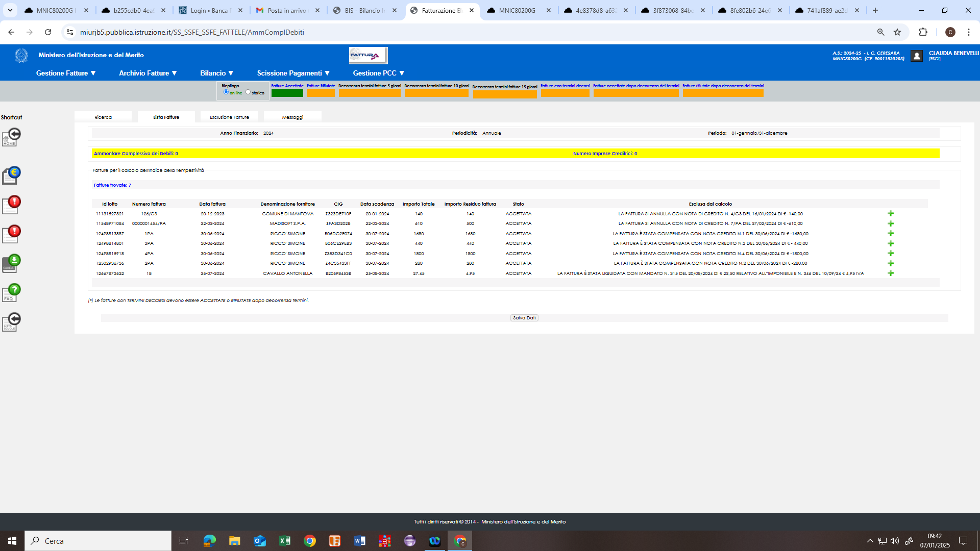Expand the Gestione PCC menu

378,73
